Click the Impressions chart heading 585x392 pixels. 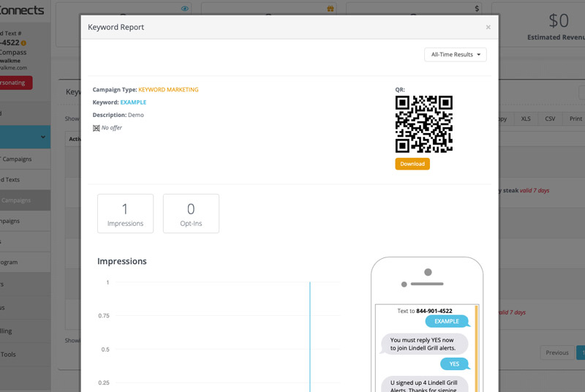122,261
